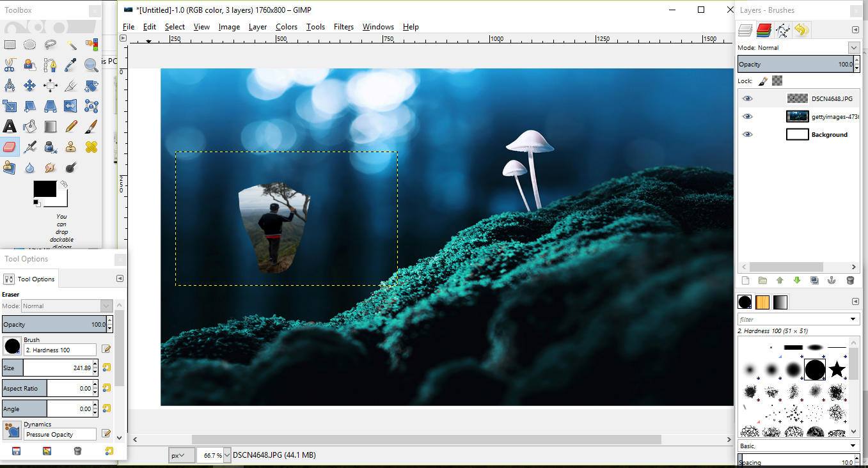Select the Foreground Select tool
The width and height of the screenshot is (868, 468).
[x=30, y=65]
